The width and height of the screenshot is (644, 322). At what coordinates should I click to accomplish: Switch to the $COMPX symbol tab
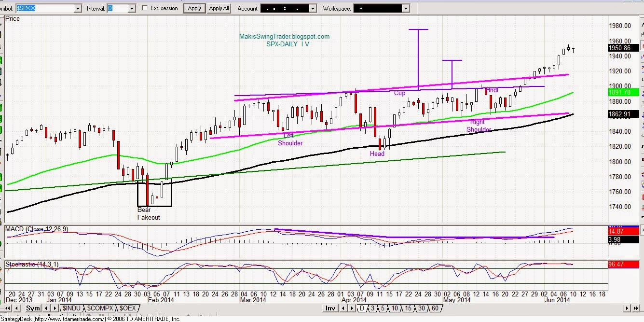100,308
